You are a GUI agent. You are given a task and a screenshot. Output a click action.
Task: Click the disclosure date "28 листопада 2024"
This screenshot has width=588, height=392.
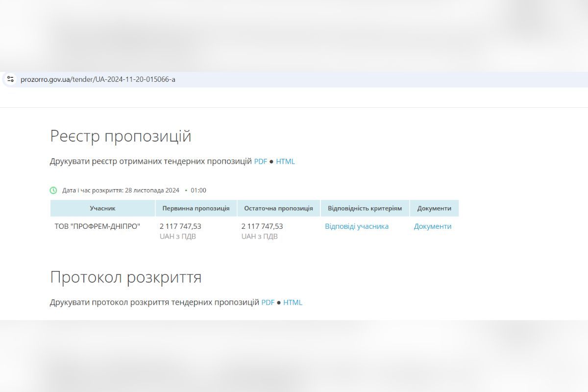[x=152, y=190]
